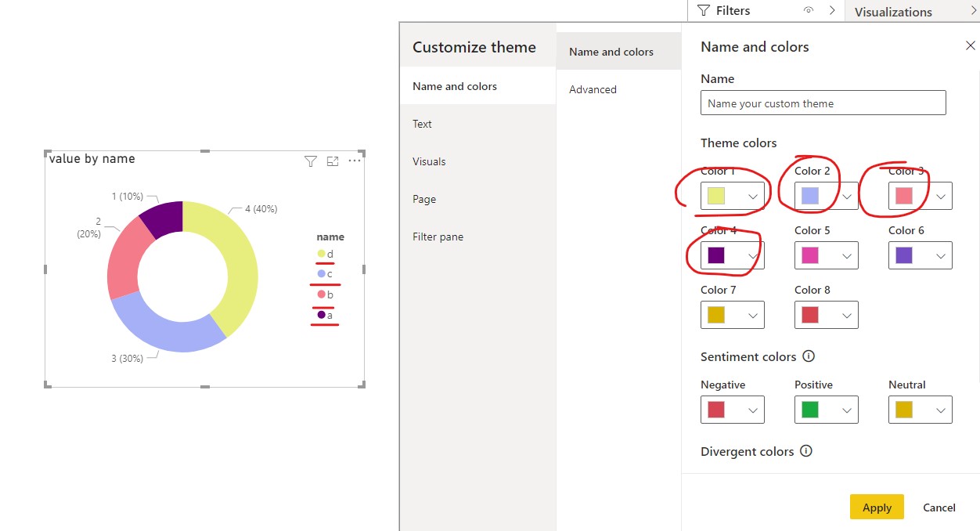
Task: Click legend item d
Action: click(325, 254)
